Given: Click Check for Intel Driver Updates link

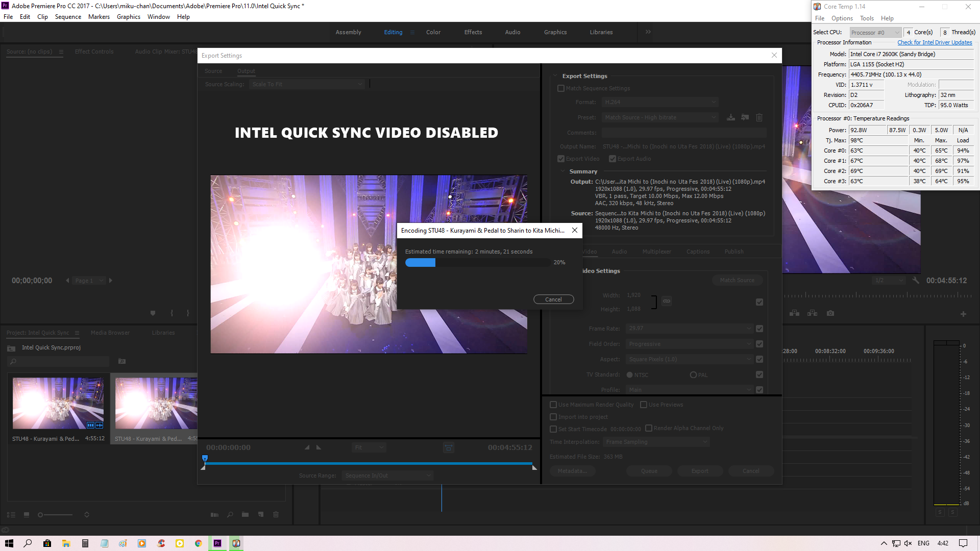Looking at the screenshot, I should 935,42.
